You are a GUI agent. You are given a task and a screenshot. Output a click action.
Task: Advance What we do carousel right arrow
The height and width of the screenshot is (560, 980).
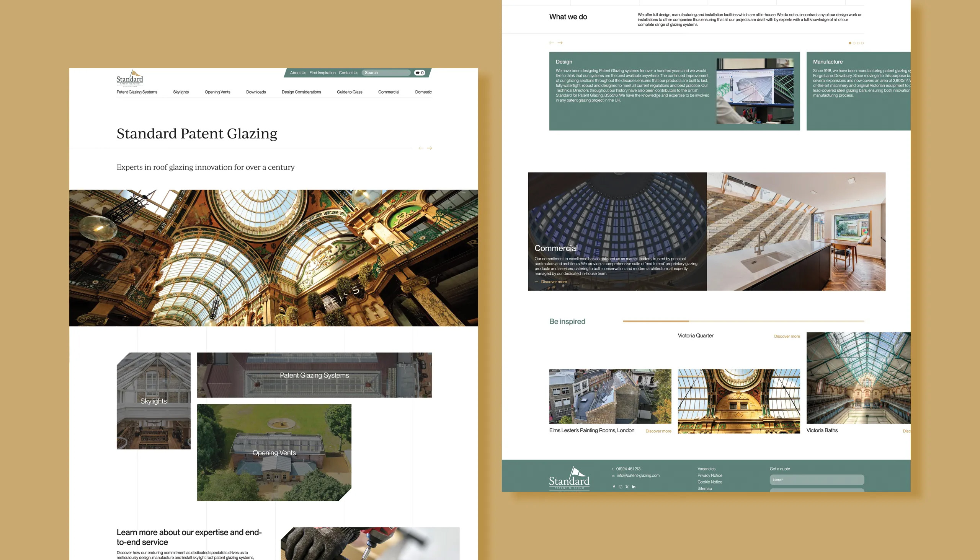pyautogui.click(x=560, y=43)
